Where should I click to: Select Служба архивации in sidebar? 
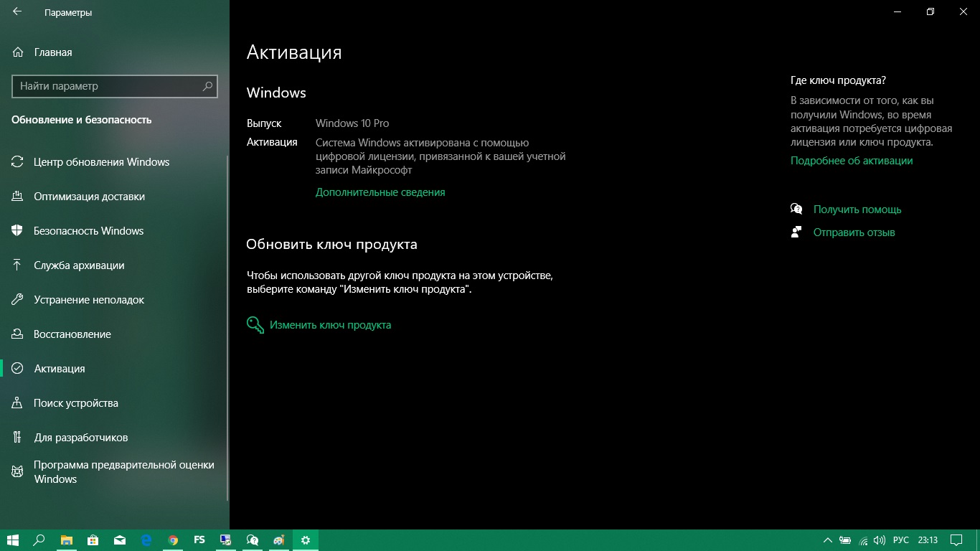click(115, 265)
